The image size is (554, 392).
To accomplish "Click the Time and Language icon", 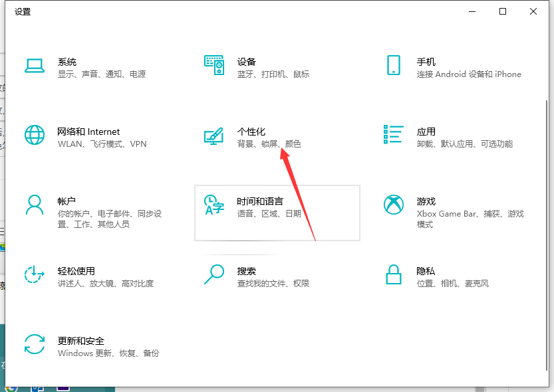I will coord(214,205).
